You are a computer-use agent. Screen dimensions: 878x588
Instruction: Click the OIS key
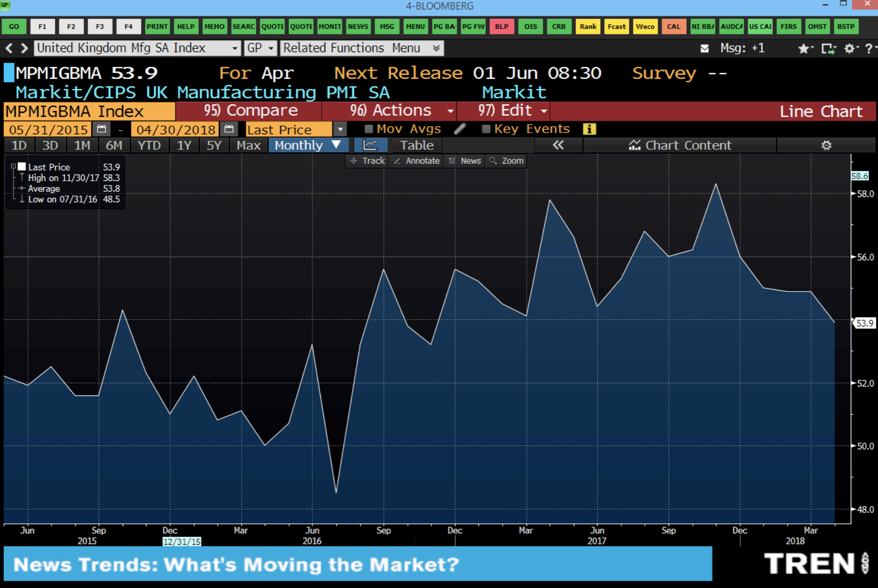tap(530, 27)
